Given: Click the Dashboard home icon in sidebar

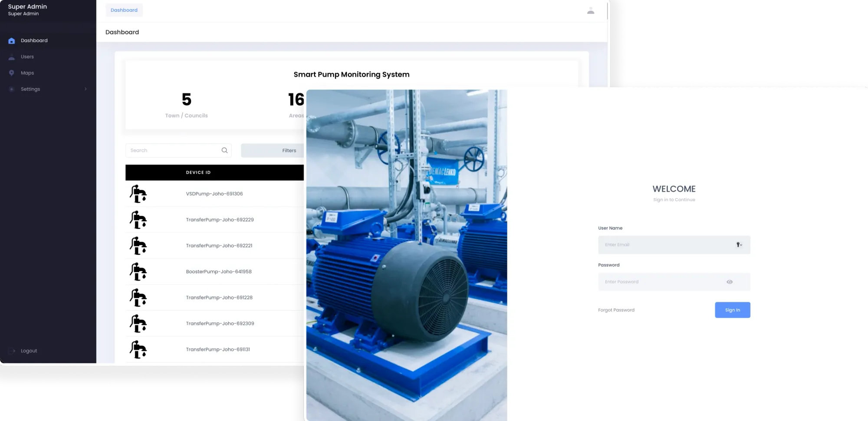Looking at the screenshot, I should coord(12,41).
